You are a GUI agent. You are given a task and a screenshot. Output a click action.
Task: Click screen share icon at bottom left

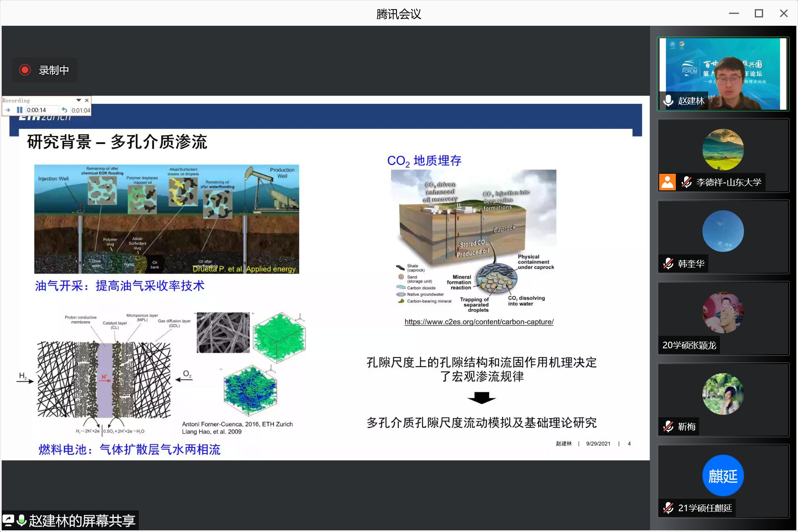coord(8,520)
